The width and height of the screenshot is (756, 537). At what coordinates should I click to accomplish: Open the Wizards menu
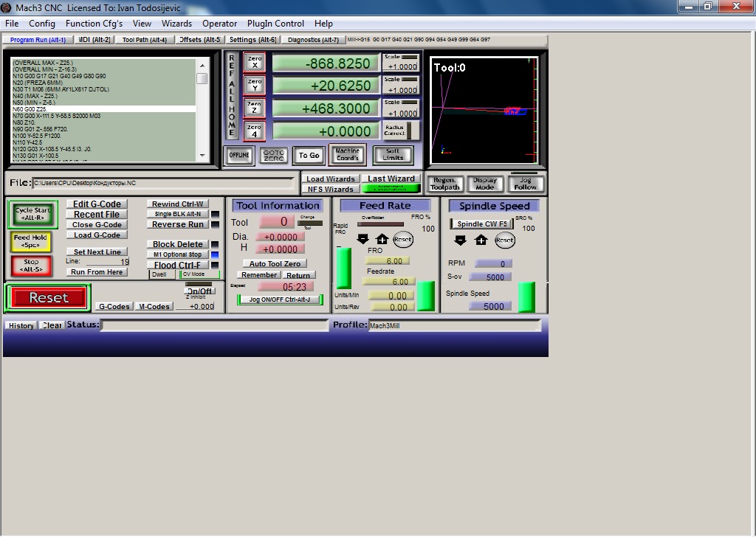pos(176,24)
